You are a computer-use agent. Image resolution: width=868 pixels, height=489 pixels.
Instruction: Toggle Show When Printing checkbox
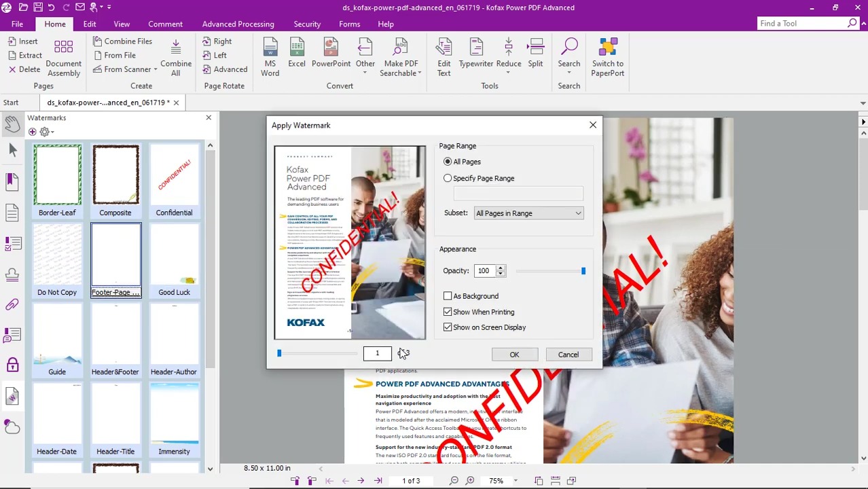(448, 312)
